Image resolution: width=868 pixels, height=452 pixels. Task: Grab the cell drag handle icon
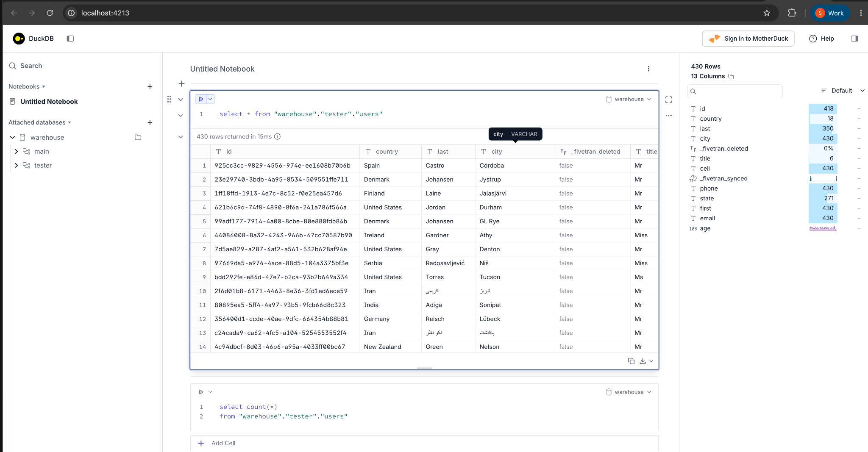169,99
